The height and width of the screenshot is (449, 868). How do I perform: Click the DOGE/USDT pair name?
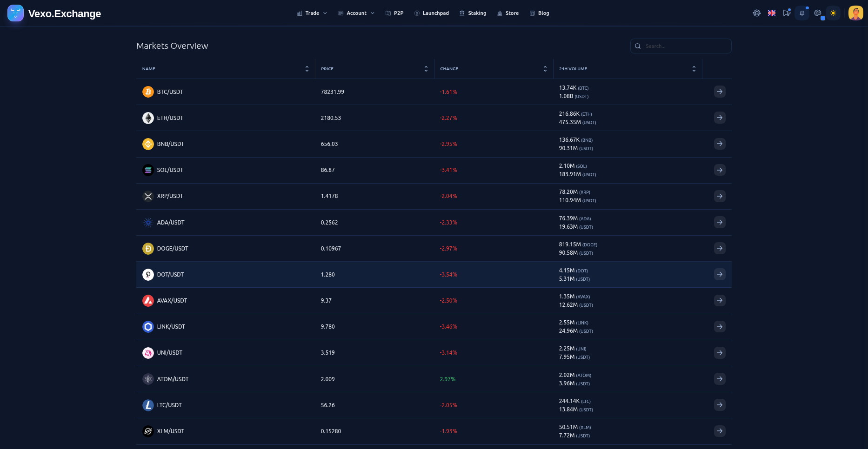[173, 249]
